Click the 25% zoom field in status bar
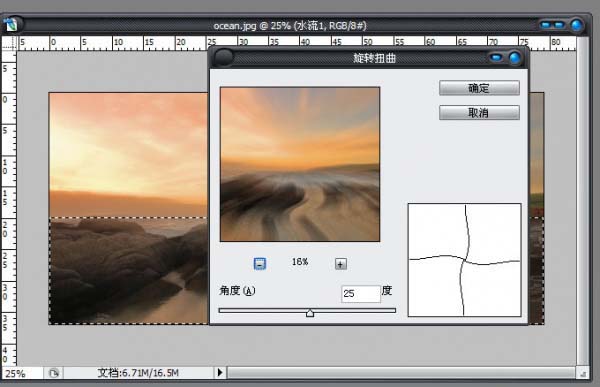 pos(22,373)
